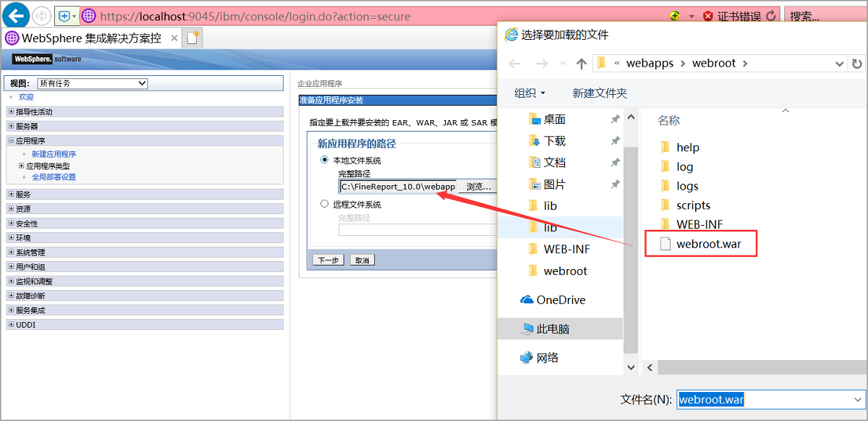
Task: Click the 下一步 button
Action: [x=328, y=260]
